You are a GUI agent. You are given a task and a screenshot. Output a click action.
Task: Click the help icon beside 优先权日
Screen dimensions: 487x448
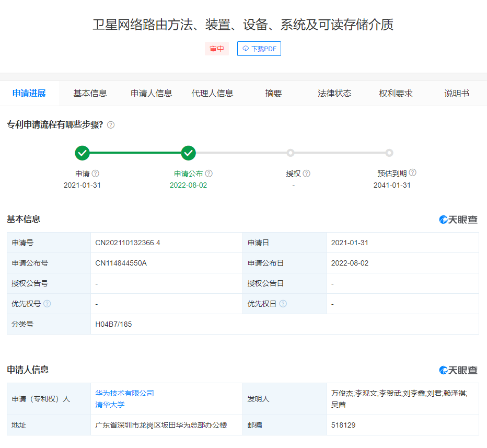(283, 304)
